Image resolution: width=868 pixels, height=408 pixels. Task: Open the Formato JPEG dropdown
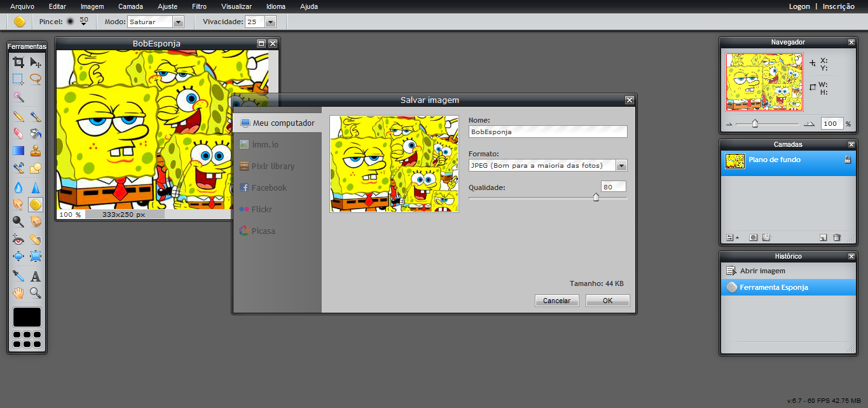[622, 165]
